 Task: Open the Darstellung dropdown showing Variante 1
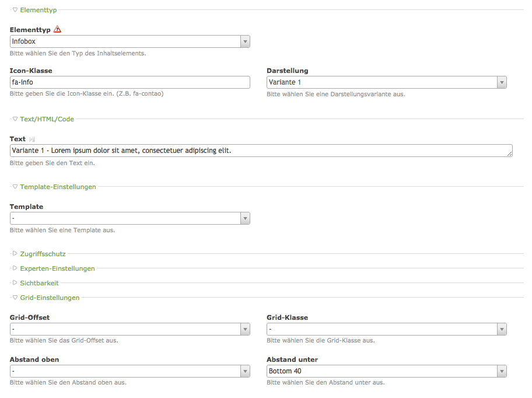point(386,82)
